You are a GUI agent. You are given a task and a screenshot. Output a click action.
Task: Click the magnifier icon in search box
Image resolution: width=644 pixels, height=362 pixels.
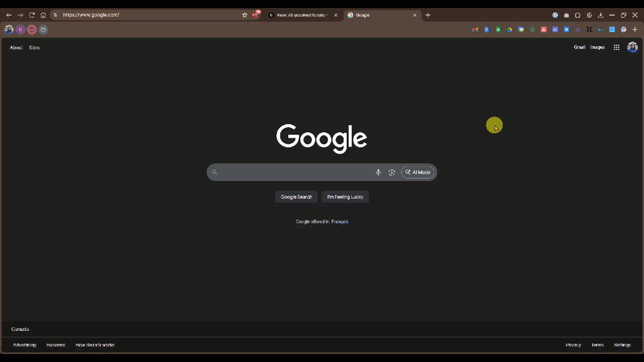(215, 172)
